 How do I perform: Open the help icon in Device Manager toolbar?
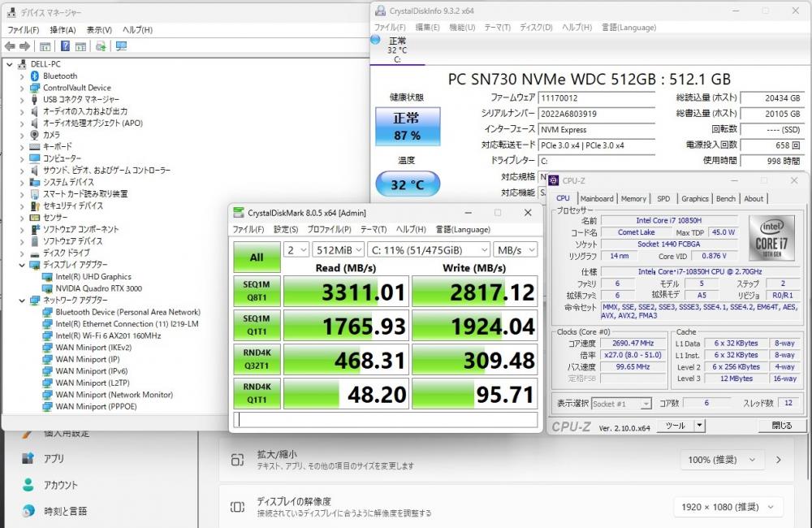coord(65,46)
